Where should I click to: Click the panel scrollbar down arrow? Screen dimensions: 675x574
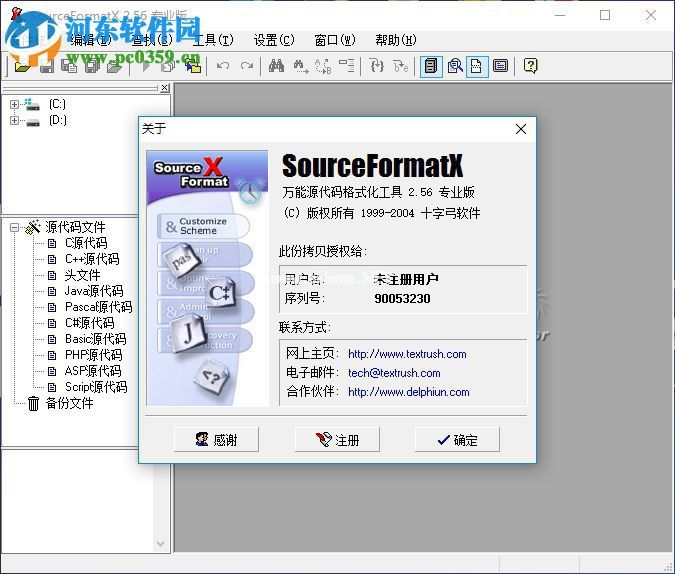pyautogui.click(x=160, y=543)
